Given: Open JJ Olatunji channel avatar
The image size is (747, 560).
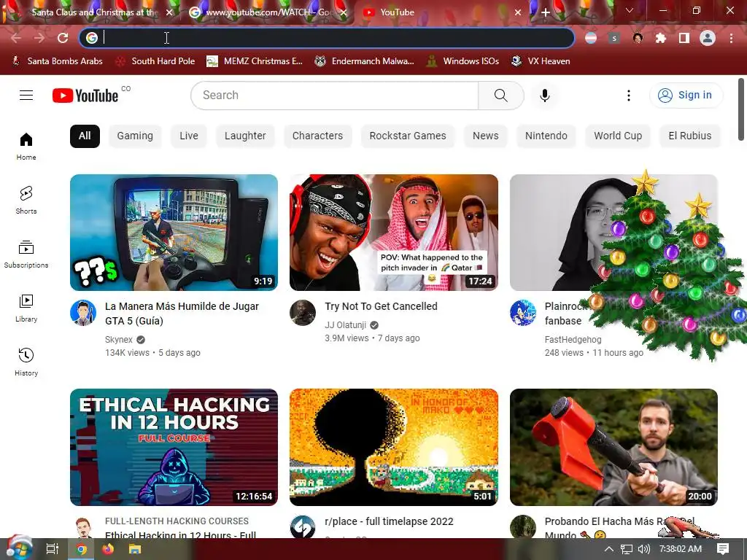Looking at the screenshot, I should tap(303, 313).
